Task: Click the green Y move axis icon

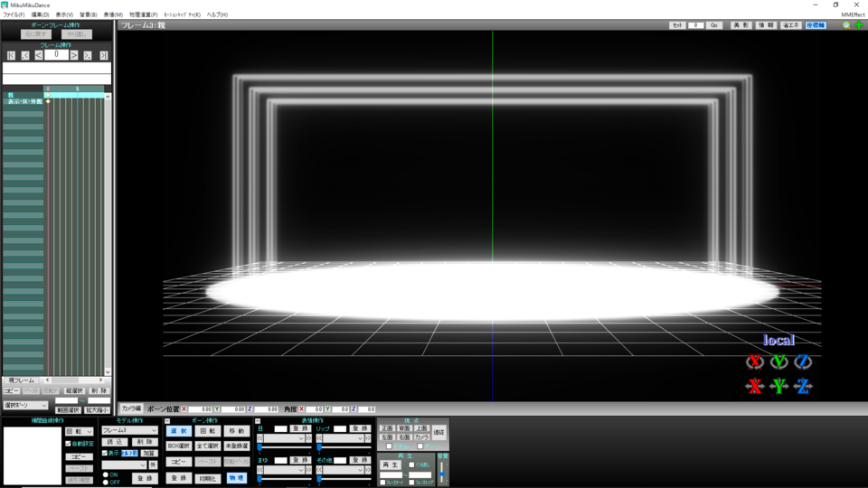Action: [778, 386]
